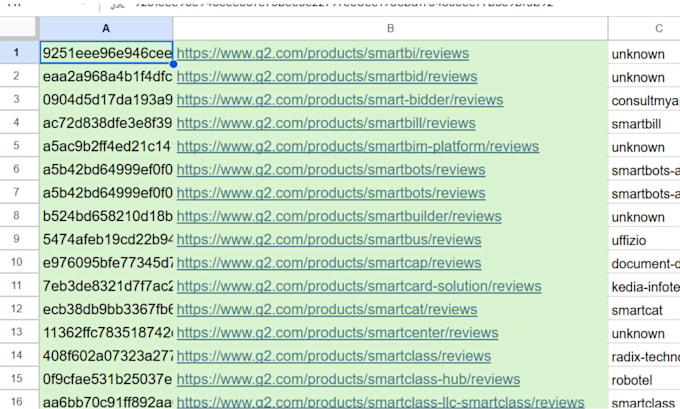Select the 'radix-techn' cell in column C
The width and height of the screenshot is (680, 409).
pos(644,355)
